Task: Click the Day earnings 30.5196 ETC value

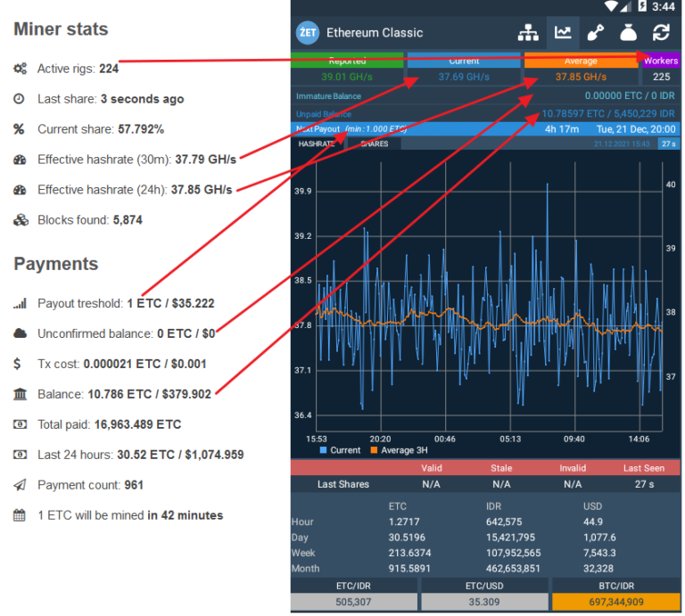Action: coord(407,538)
